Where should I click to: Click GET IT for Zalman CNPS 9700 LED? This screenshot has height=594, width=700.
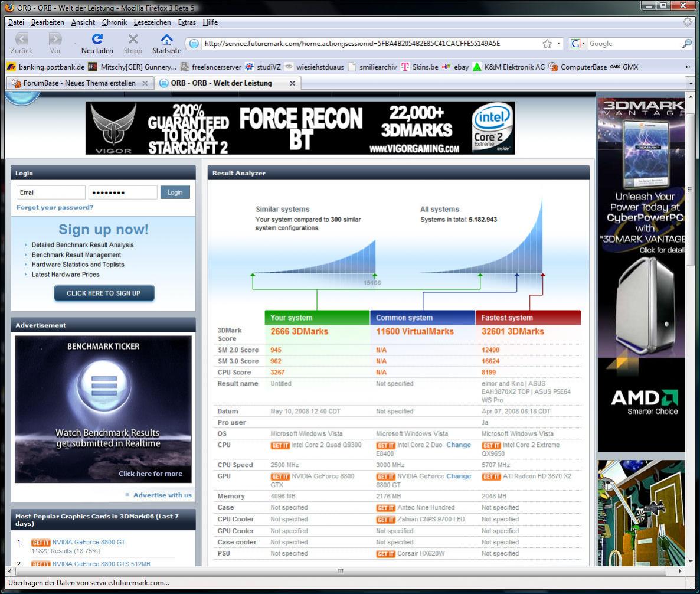pyautogui.click(x=386, y=520)
